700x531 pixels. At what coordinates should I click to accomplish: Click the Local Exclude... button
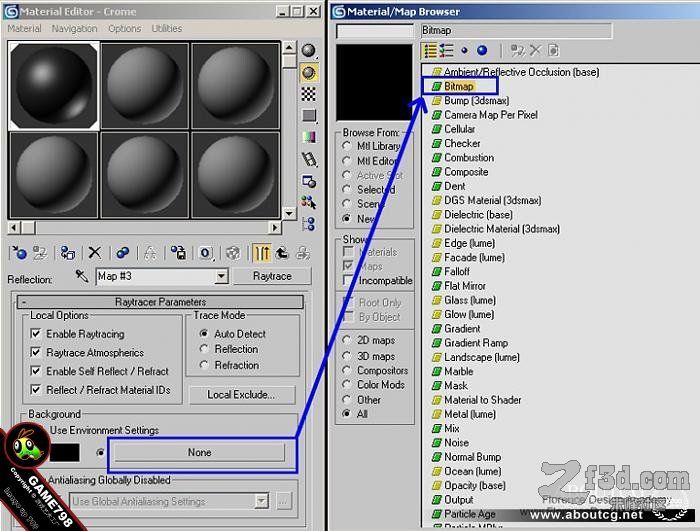tap(242, 395)
